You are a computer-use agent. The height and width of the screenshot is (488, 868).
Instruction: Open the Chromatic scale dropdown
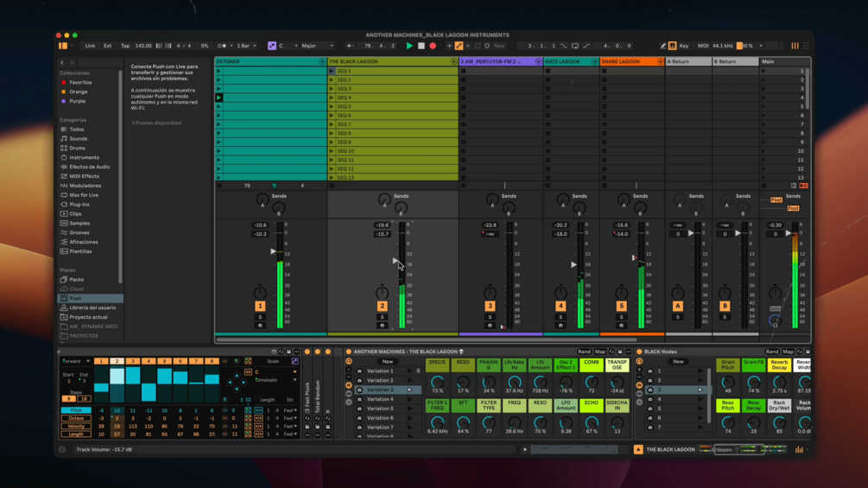click(276, 380)
